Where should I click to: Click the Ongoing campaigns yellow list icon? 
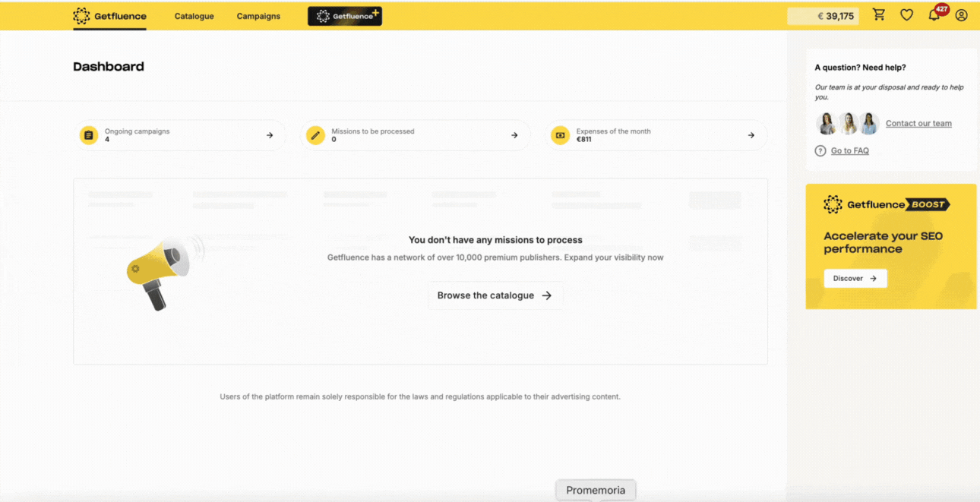click(x=89, y=135)
